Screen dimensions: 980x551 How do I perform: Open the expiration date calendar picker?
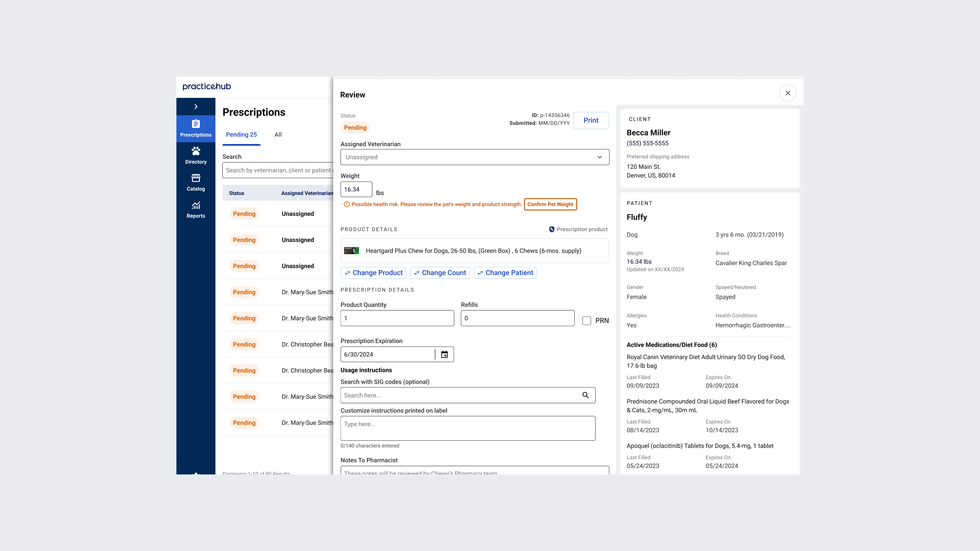pyautogui.click(x=444, y=354)
